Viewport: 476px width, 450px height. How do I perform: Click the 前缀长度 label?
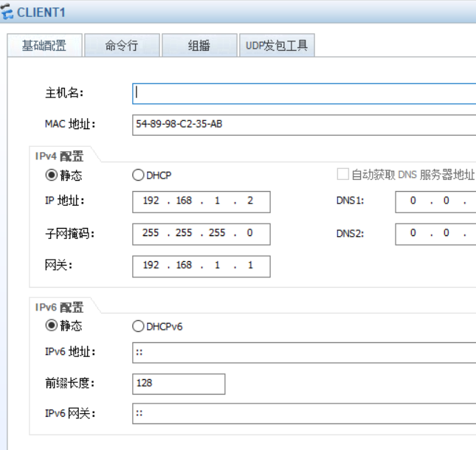pos(70,383)
